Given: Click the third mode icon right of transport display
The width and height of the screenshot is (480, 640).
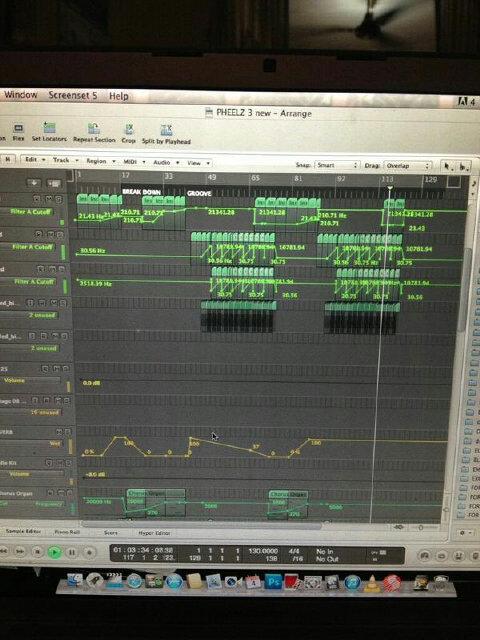Looking at the screenshot, I should [459, 556].
